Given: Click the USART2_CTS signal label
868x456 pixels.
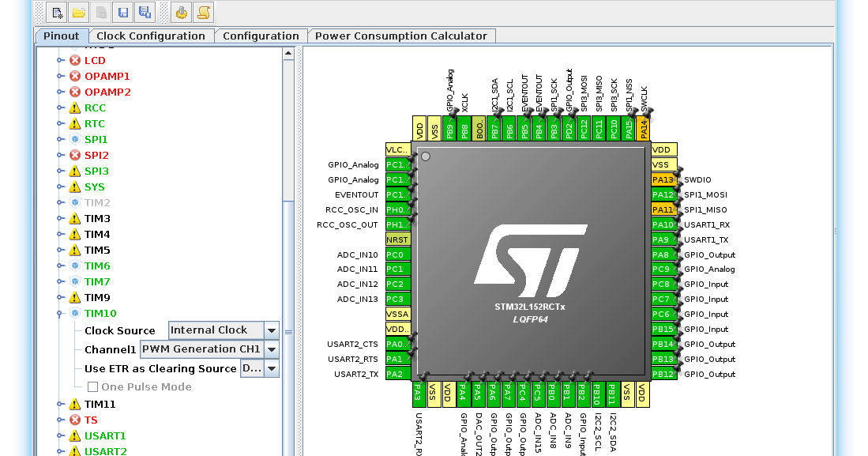Looking at the screenshot, I should tap(352, 344).
